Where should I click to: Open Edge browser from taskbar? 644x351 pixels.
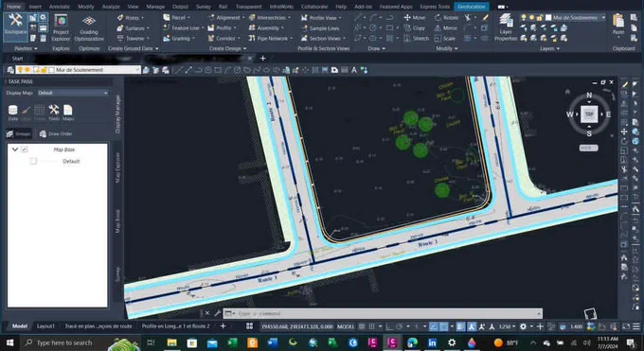point(412,342)
